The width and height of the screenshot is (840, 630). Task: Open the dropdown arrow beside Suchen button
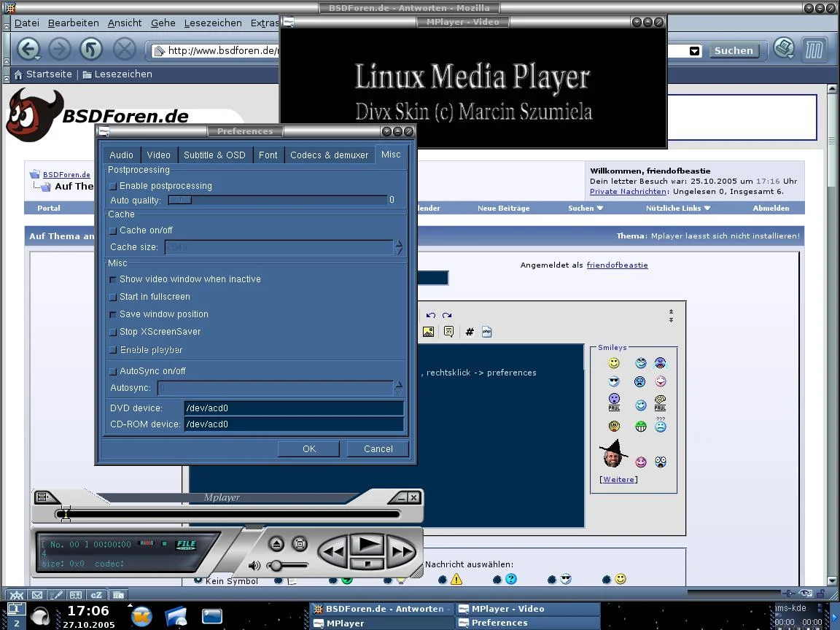click(694, 51)
